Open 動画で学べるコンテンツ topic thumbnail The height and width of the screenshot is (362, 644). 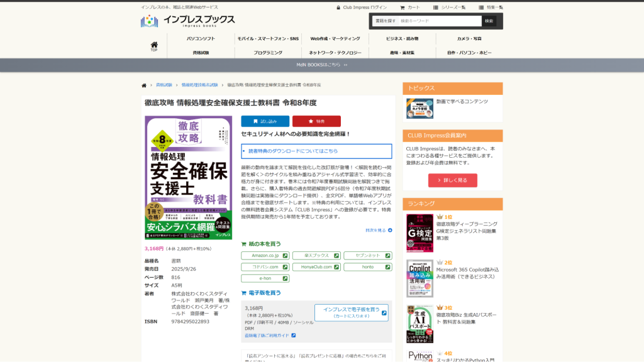click(419, 108)
